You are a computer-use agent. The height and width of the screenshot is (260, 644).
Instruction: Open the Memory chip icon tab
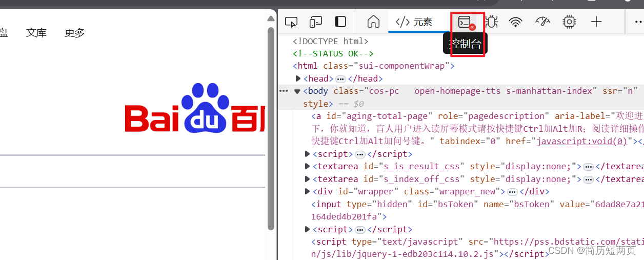(569, 22)
